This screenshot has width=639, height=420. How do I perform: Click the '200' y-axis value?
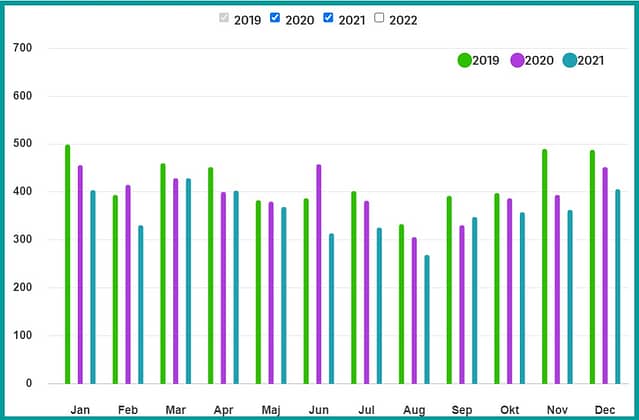pos(22,287)
